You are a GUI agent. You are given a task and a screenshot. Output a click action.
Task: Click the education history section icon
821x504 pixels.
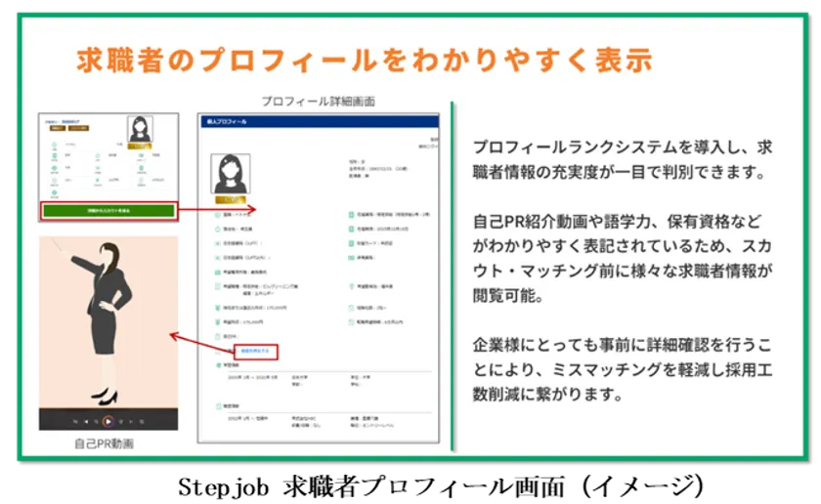[x=215, y=363]
